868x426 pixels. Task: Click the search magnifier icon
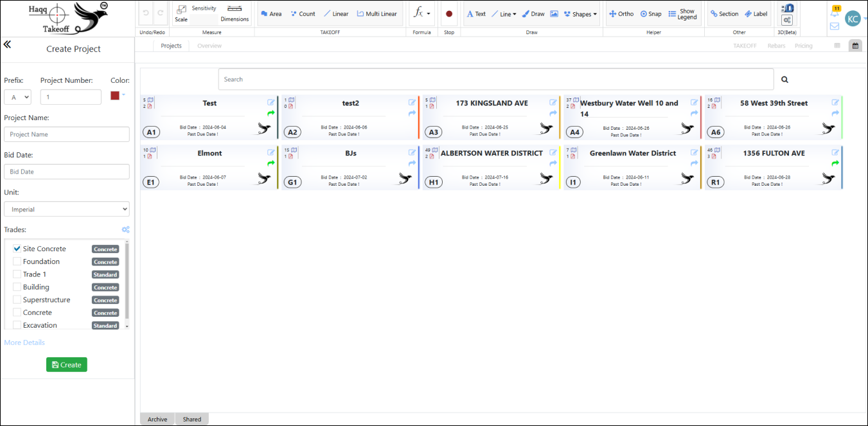(x=784, y=80)
